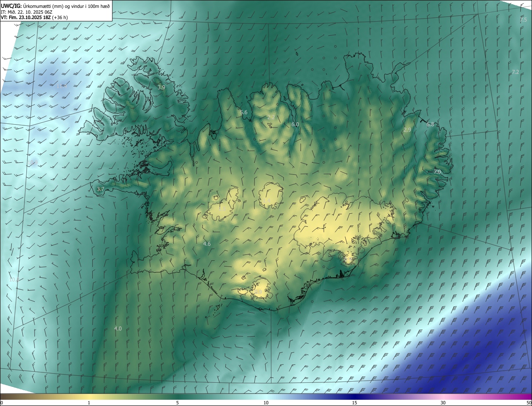Select the 0.9 value on the southern glacier

coord(258,292)
